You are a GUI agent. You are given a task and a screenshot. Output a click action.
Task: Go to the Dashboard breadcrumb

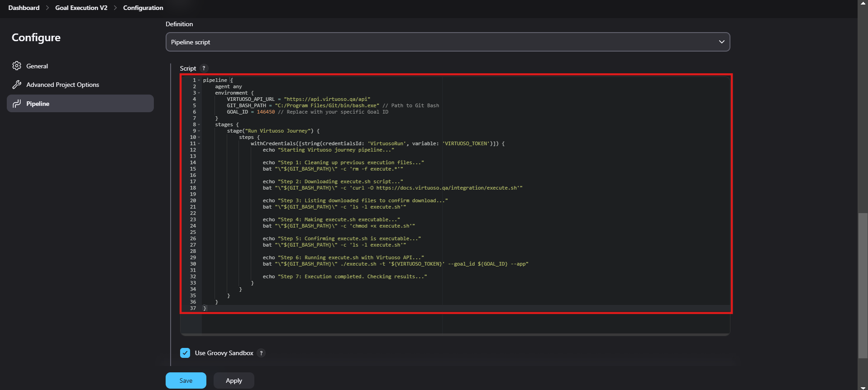click(x=24, y=8)
